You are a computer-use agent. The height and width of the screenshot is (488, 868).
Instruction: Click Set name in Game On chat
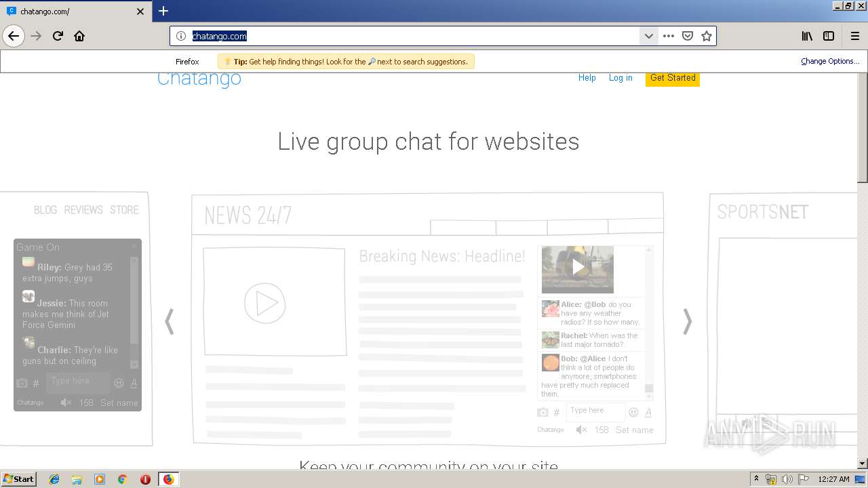tap(119, 403)
